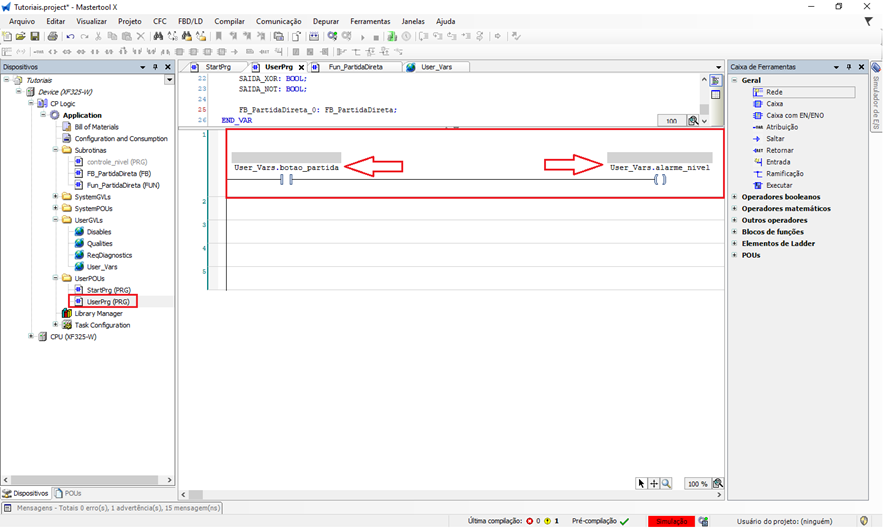Expand the Operadores booleanos category
This screenshot has height=530, width=886.
[735, 197]
